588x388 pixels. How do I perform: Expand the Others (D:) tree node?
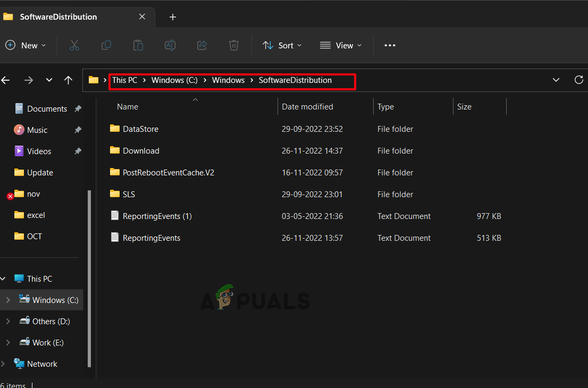[x=8, y=321]
